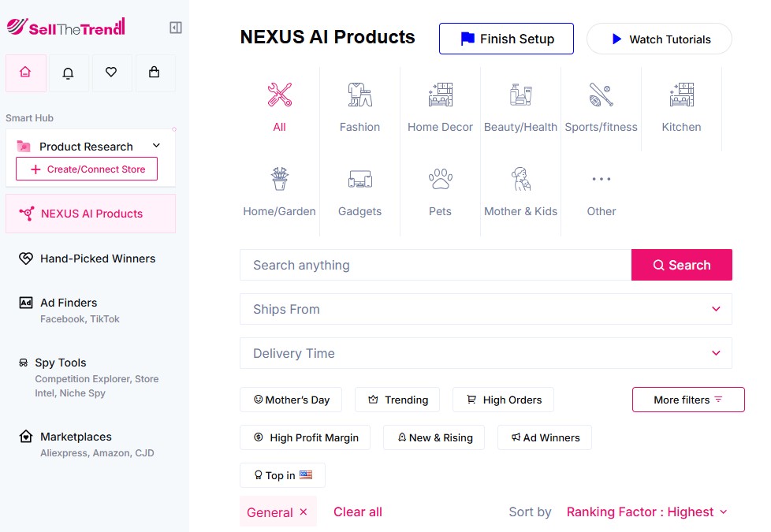Click the Clear all link

(x=357, y=512)
